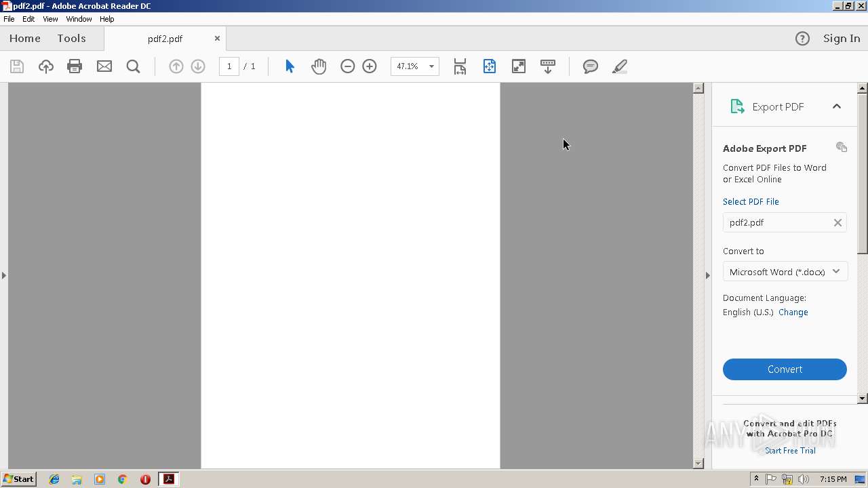Image resolution: width=868 pixels, height=488 pixels.
Task: Add a sticky note comment
Action: point(591,66)
